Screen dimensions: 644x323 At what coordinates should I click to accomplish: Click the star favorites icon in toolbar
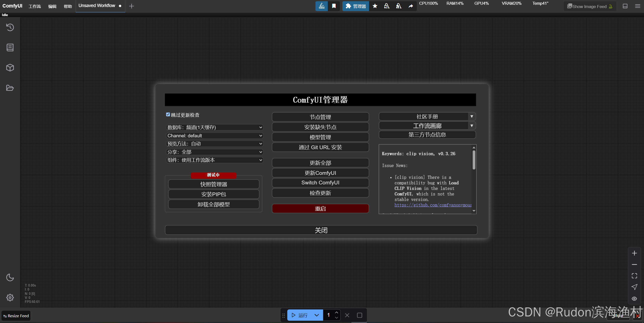point(375,6)
